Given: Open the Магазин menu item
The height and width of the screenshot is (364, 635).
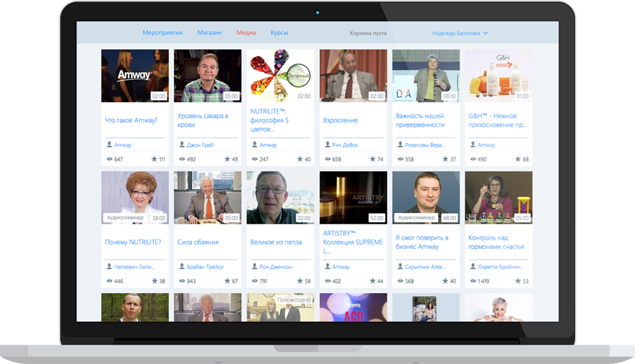Looking at the screenshot, I should click(209, 33).
